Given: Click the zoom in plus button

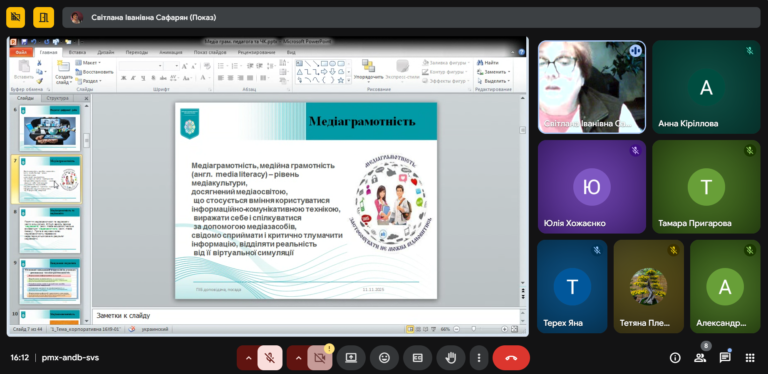Looking at the screenshot, I should [x=504, y=329].
